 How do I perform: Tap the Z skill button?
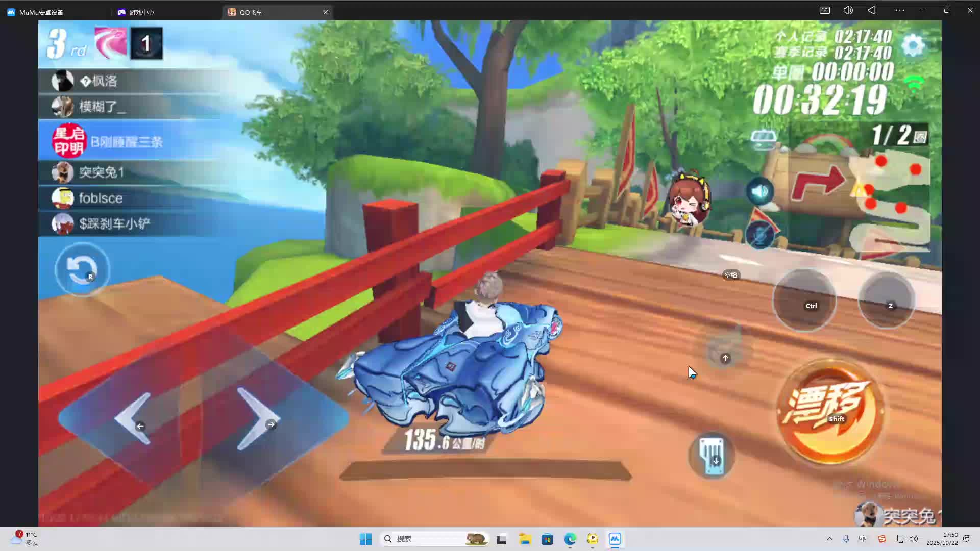[886, 300]
